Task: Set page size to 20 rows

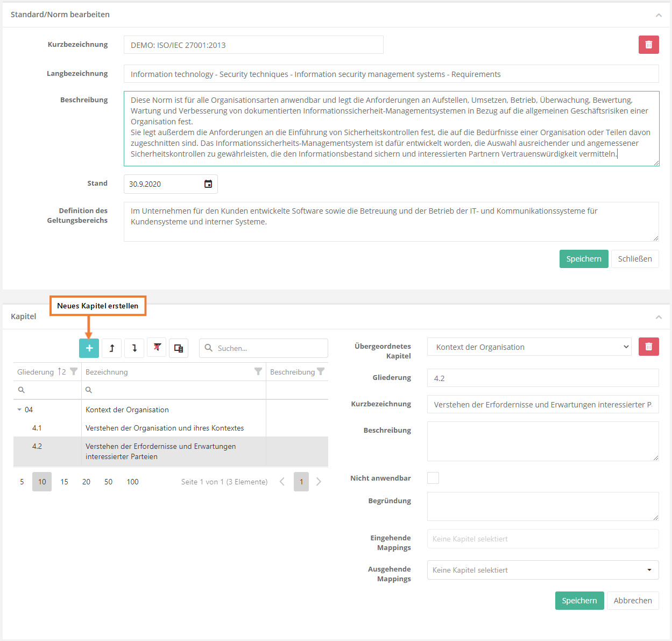Action: click(86, 482)
